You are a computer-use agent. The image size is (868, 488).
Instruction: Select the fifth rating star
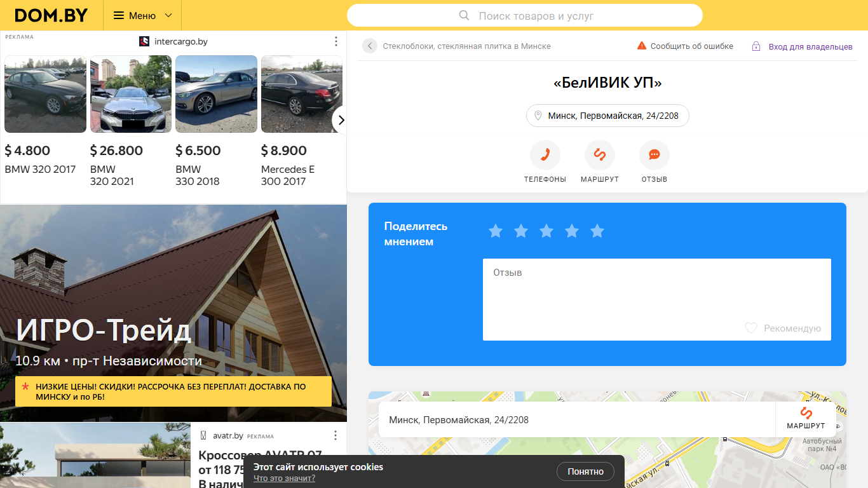coord(597,231)
